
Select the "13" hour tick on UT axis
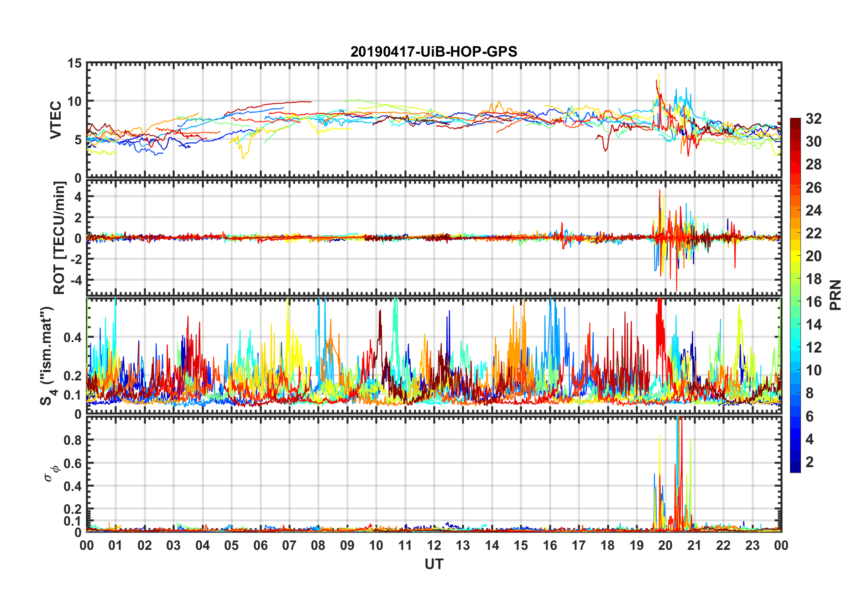[463, 545]
